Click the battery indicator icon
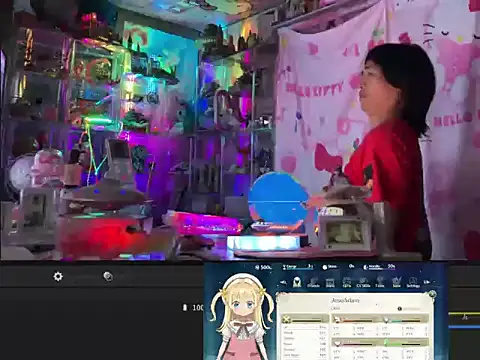 click(x=185, y=307)
